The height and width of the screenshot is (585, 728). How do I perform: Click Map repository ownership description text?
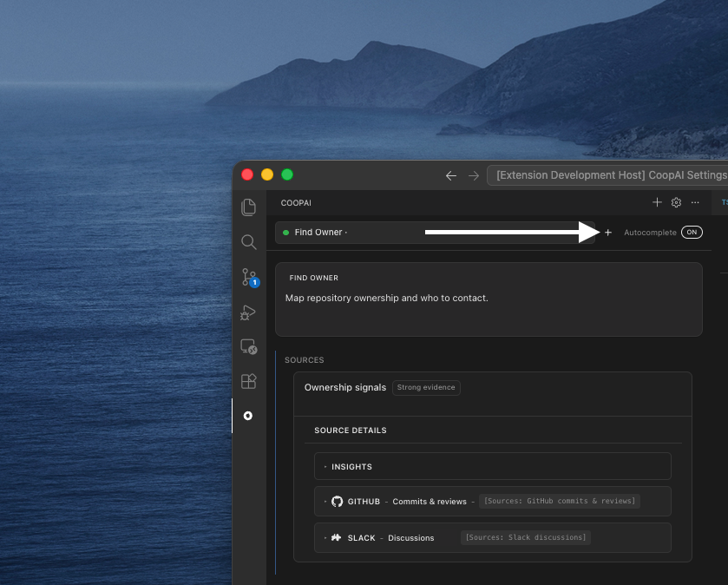[387, 298]
